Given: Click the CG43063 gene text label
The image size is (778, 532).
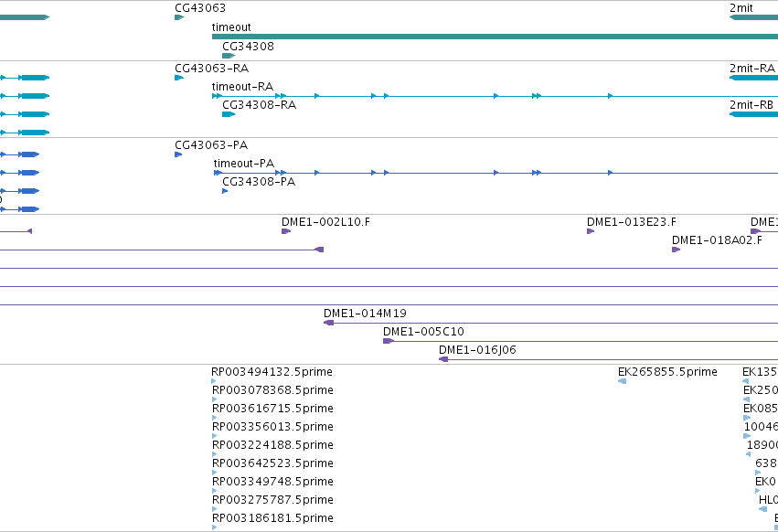Looking at the screenshot, I should point(200,8).
